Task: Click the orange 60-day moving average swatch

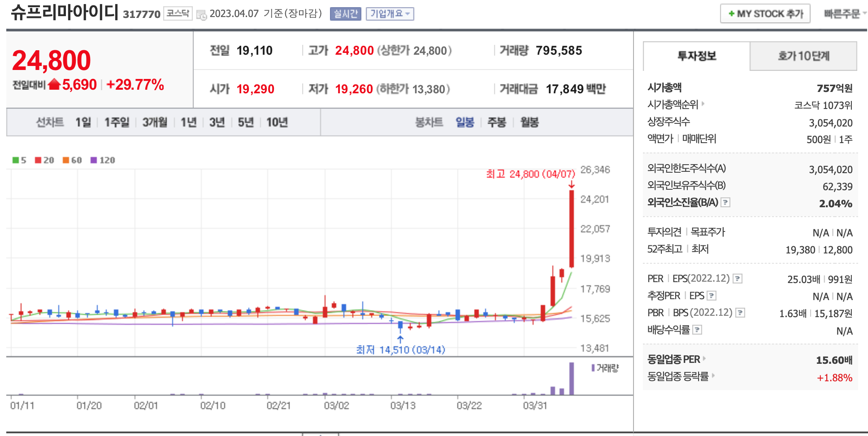Action: [x=66, y=160]
